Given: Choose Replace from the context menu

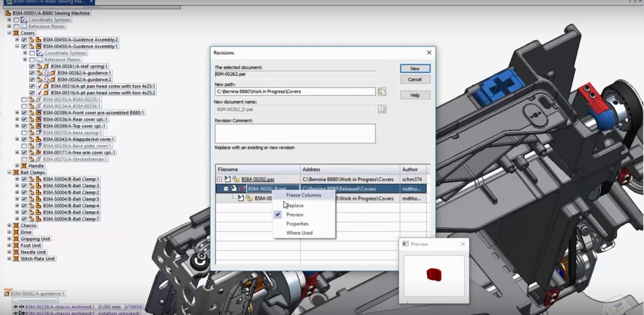Looking at the screenshot, I should tap(295, 205).
